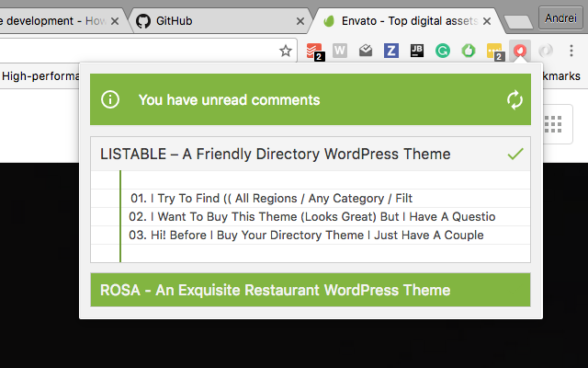Click the grayed-out extension icon
This screenshot has height=368, width=588.
[545, 51]
